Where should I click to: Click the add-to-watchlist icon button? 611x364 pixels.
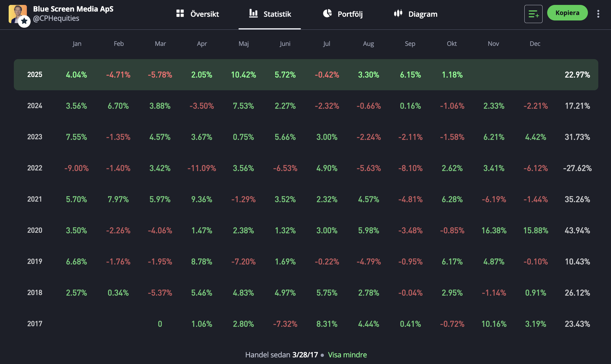(x=533, y=14)
